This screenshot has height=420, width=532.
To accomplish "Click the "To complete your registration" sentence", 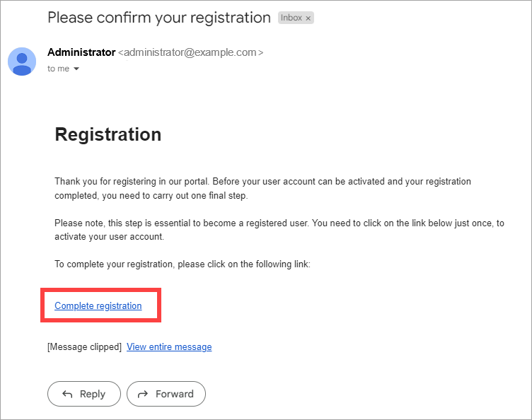I will pyautogui.click(x=183, y=264).
